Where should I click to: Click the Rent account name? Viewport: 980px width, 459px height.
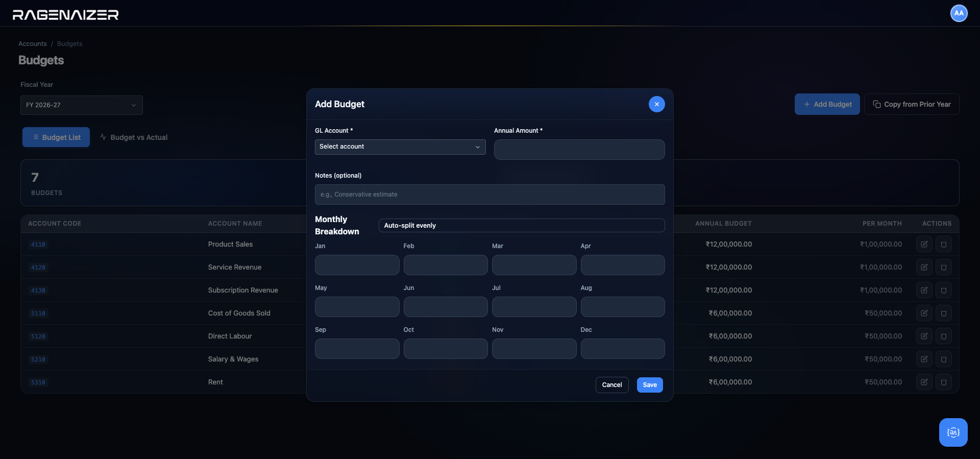pyautogui.click(x=215, y=382)
